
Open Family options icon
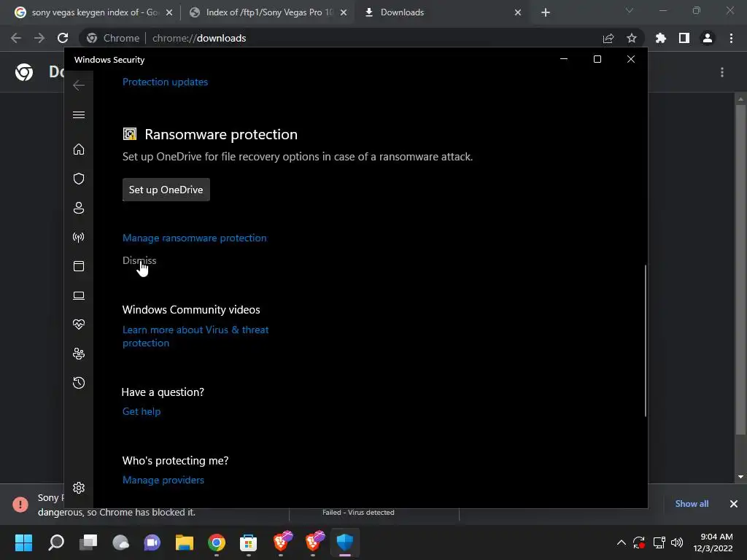tap(79, 354)
